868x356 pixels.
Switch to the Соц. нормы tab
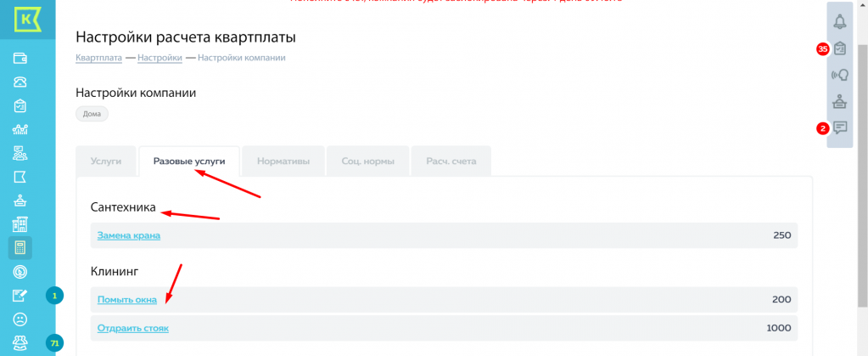[367, 161]
